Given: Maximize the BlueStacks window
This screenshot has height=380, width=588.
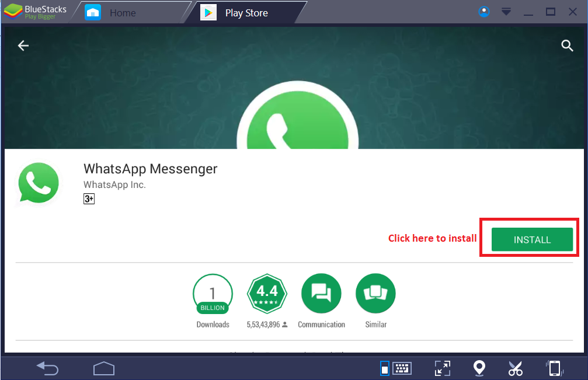Looking at the screenshot, I should (551, 12).
